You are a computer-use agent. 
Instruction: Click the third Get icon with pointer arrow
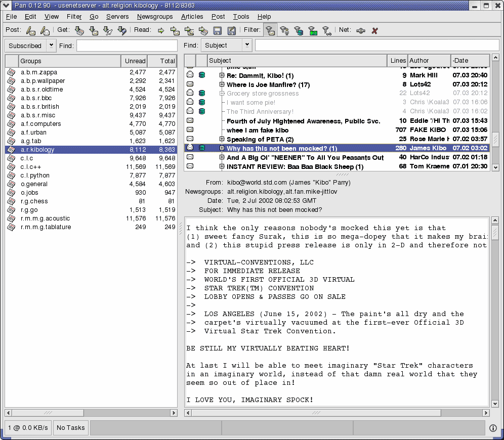coord(108,30)
